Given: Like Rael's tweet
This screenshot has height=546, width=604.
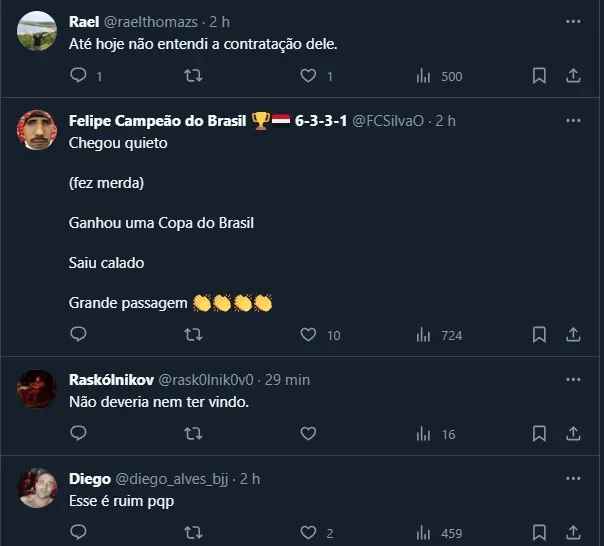Looking at the screenshot, I should [x=309, y=76].
